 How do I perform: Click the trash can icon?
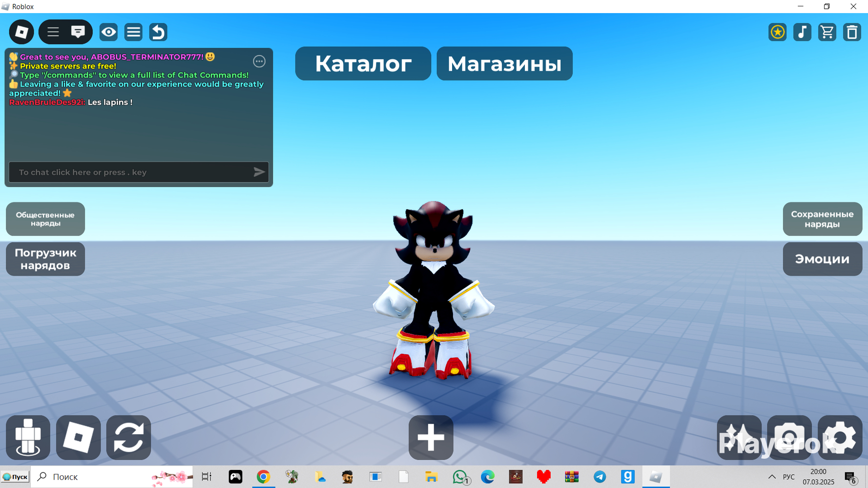[852, 32]
